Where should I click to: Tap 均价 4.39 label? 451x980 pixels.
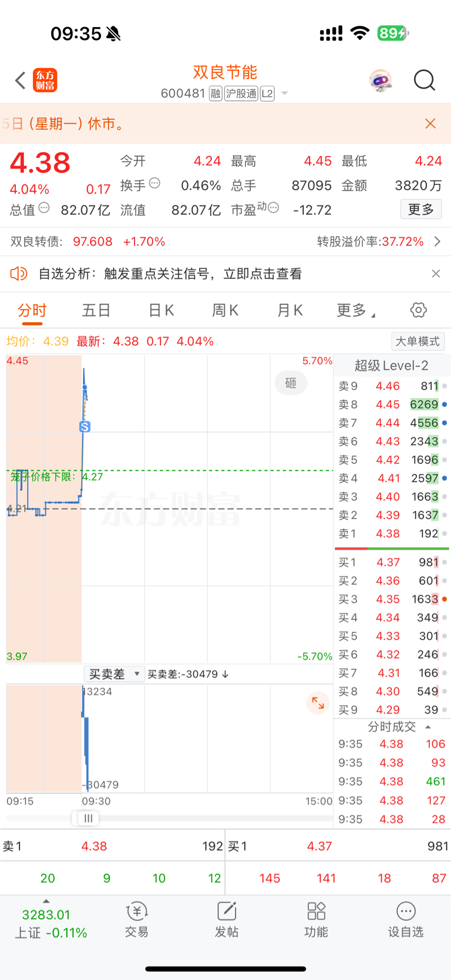click(x=38, y=341)
